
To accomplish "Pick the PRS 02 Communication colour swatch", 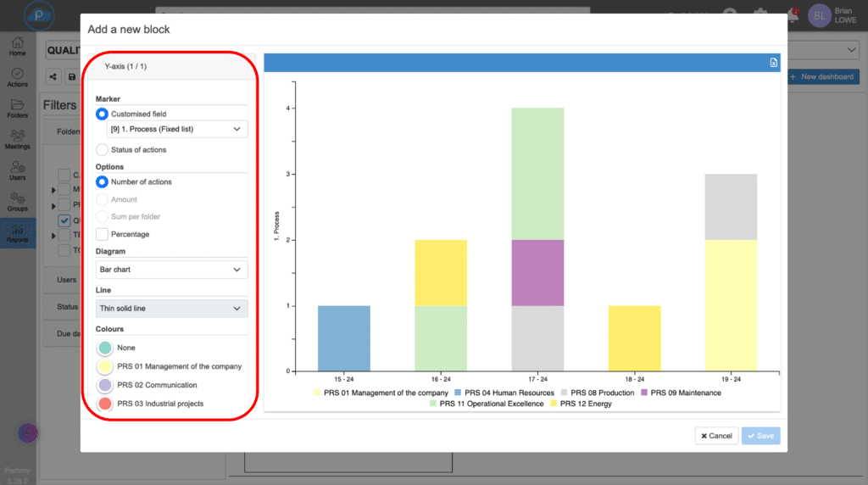I will pos(104,385).
